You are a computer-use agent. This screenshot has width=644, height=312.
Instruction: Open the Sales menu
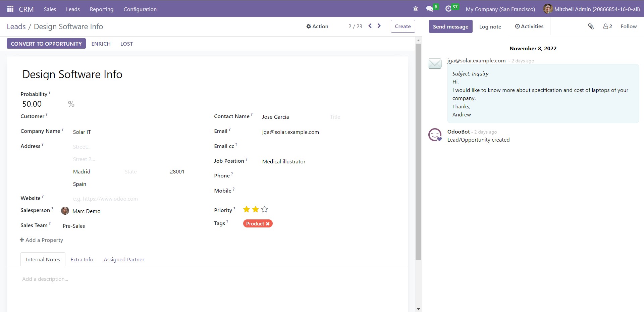50,9
